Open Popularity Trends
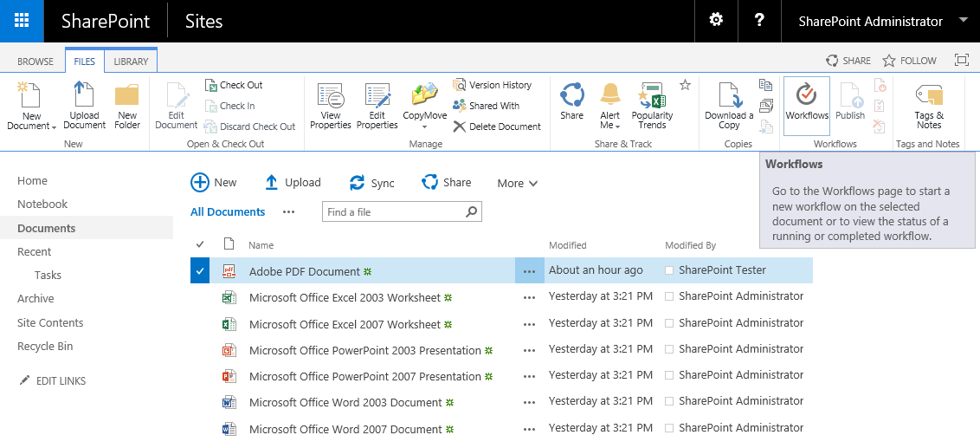Viewport: 980px width, 448px height. (652, 105)
